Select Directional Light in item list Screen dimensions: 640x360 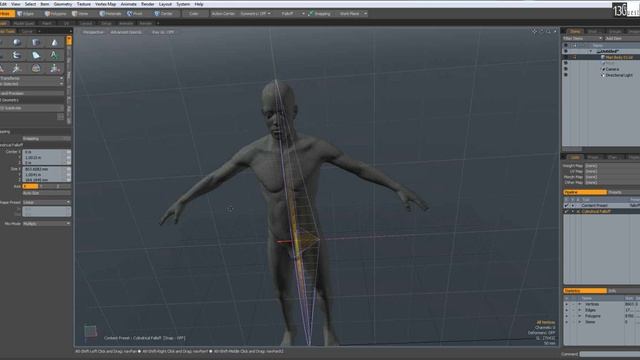619,75
